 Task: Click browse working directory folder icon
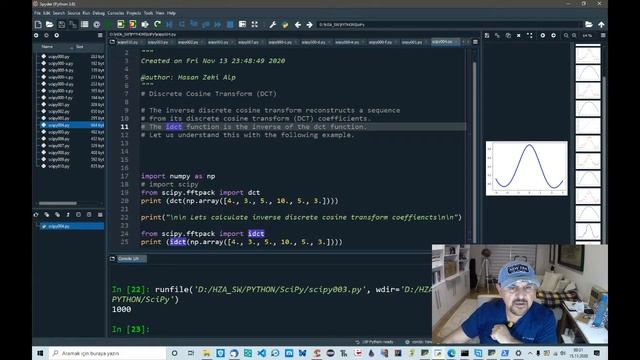tap(589, 24)
